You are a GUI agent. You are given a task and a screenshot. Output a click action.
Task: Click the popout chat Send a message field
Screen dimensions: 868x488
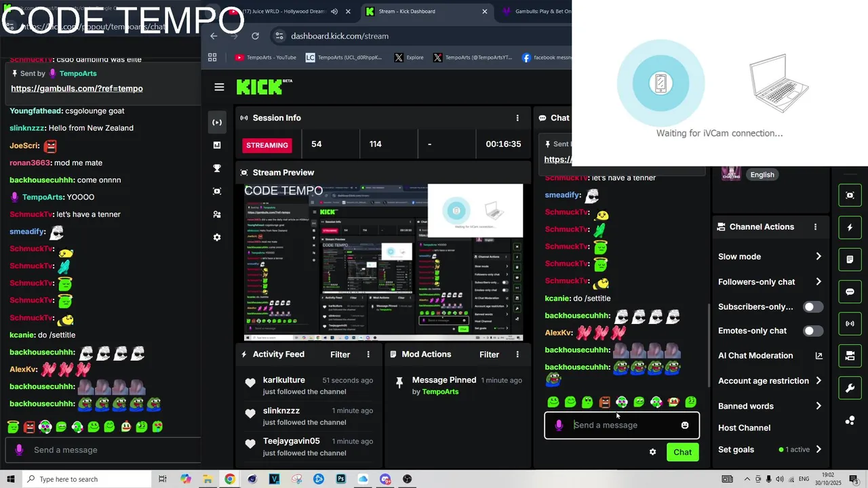pos(102,450)
